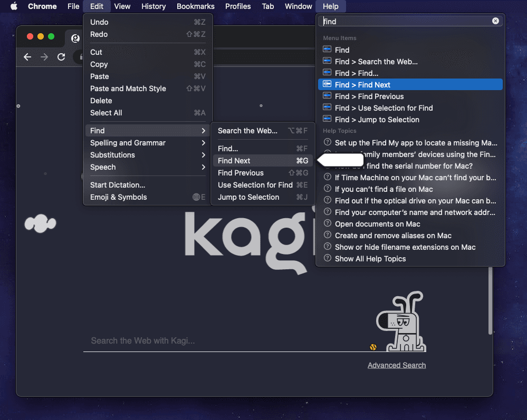Screen dimensions: 527x420
Task: Open the File menu
Action: 73,6
